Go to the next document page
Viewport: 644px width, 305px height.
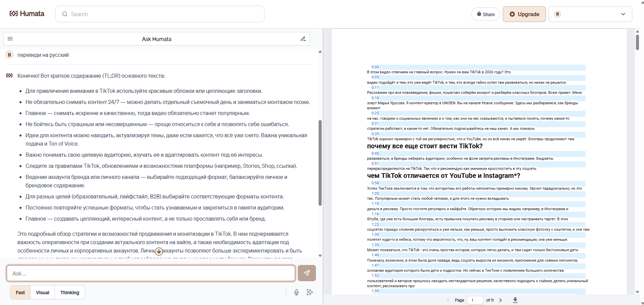tap(500, 300)
